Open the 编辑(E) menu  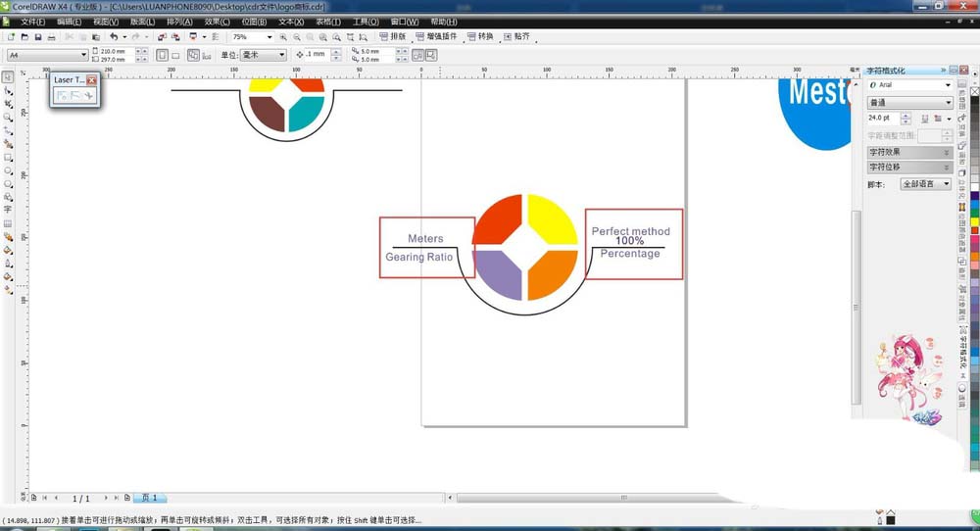(69, 22)
